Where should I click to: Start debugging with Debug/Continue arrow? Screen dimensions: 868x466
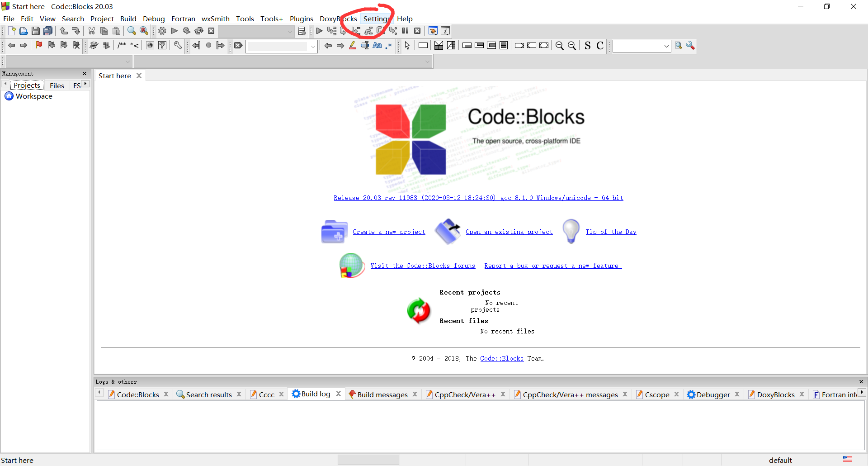[x=320, y=31]
